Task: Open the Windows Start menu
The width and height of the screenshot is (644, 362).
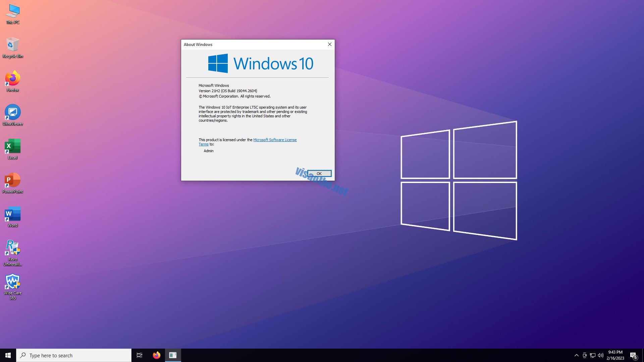Action: tap(8, 355)
